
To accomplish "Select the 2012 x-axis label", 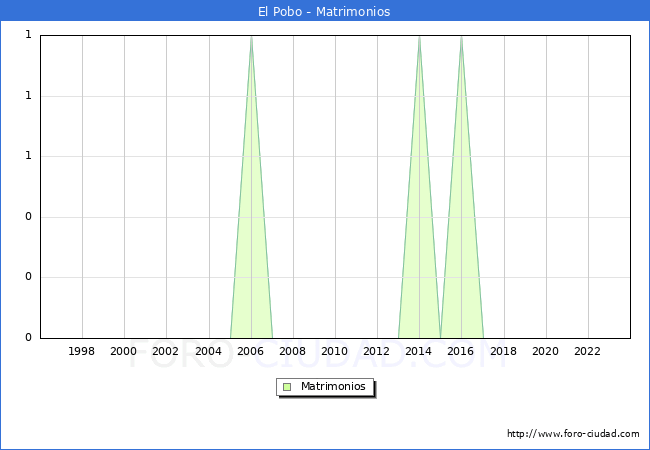I will [377, 351].
